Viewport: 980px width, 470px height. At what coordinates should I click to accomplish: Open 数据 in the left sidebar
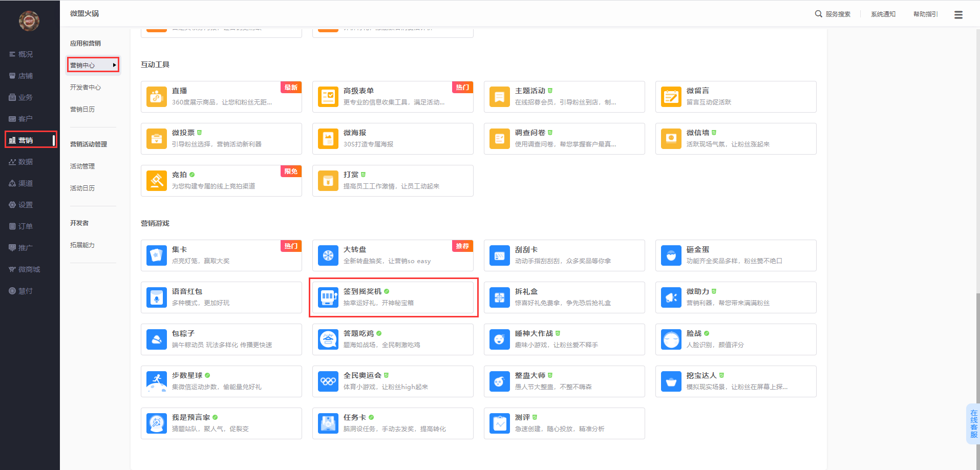click(25, 162)
